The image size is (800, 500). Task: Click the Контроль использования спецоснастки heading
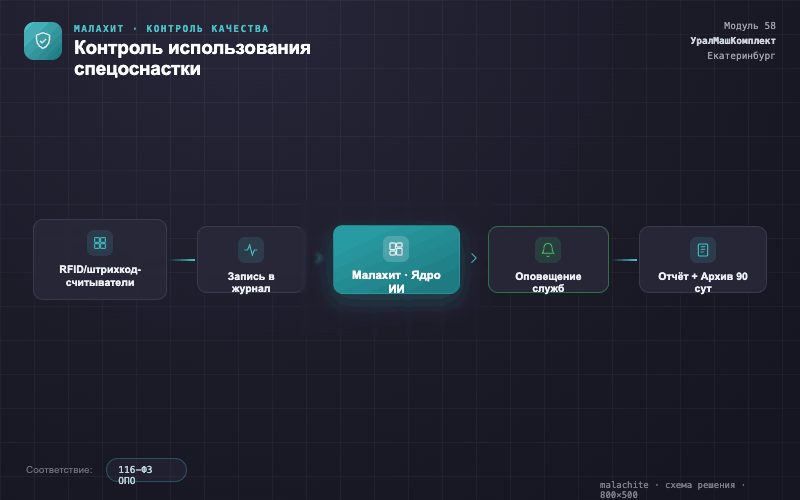coord(192,58)
